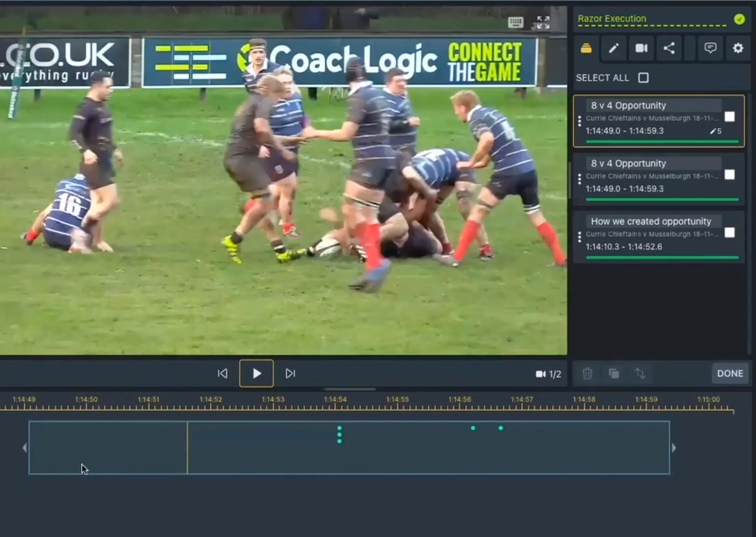Image resolution: width=756 pixels, height=537 pixels.
Task: Select the pencil annotation tool icon
Action: [614, 48]
